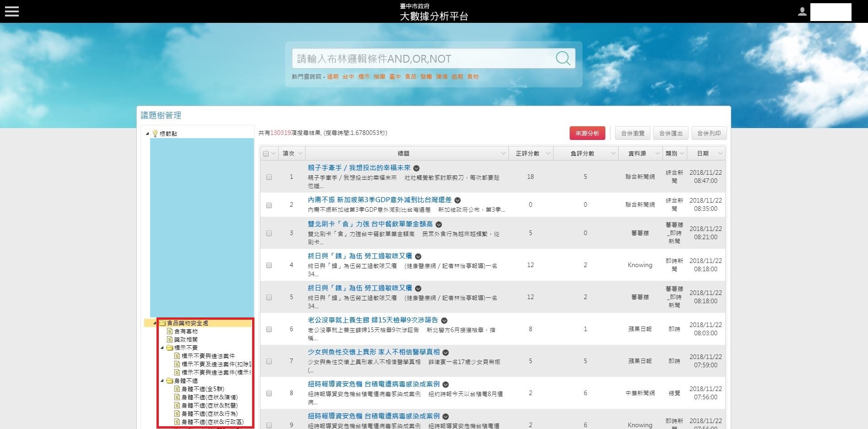
Task: Click the magnifier search icon
Action: point(562,59)
